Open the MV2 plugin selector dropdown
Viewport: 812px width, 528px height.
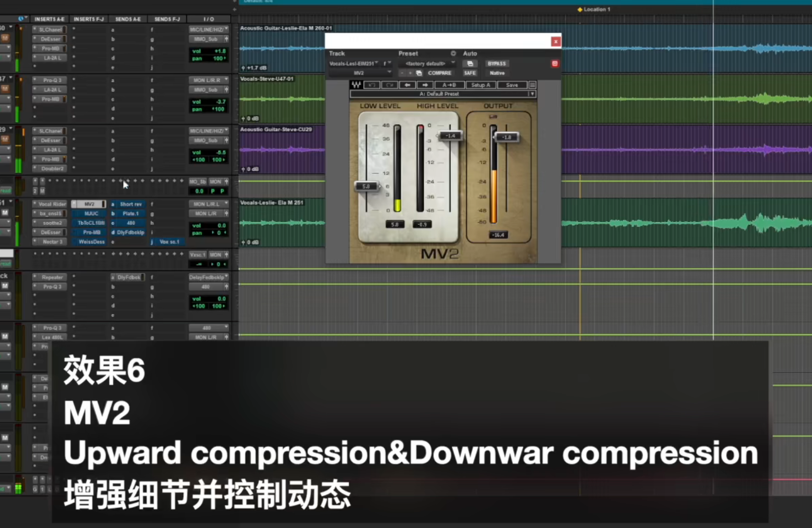point(360,73)
